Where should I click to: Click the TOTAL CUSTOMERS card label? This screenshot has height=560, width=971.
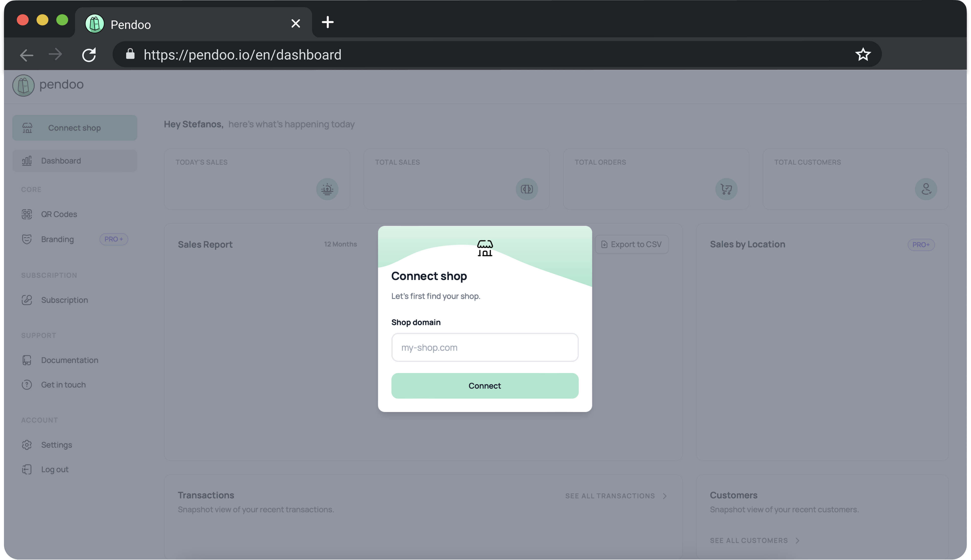pos(807,162)
